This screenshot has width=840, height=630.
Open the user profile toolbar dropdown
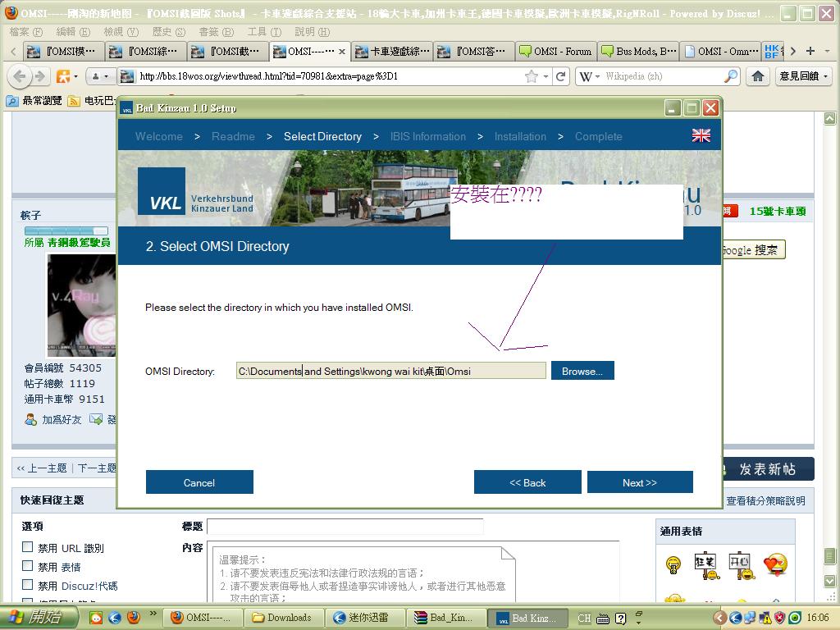99,76
